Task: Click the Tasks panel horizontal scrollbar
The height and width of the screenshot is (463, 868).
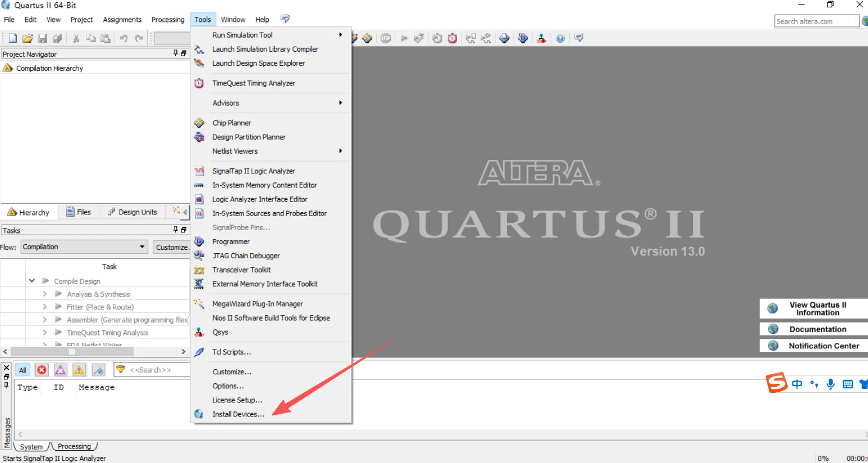Action: (72, 351)
